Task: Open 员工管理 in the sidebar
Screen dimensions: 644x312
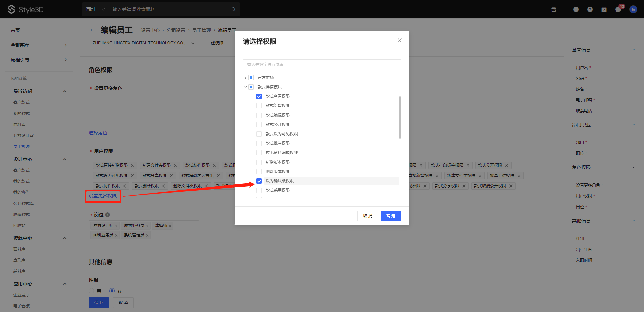Action: [x=21, y=147]
